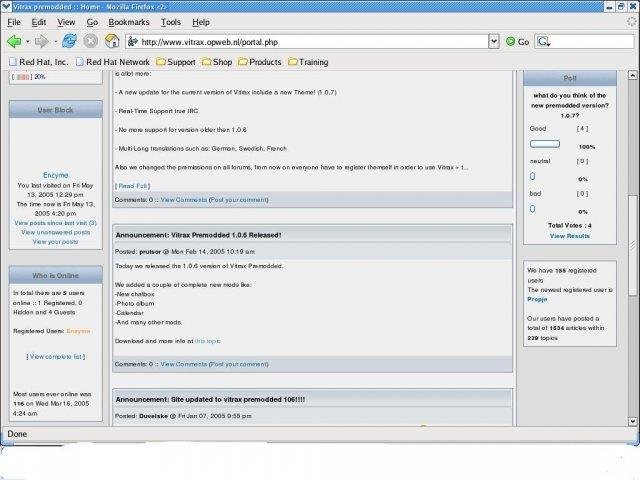Click the green Back arrow button
The height and width of the screenshot is (480, 640).
pos(15,41)
